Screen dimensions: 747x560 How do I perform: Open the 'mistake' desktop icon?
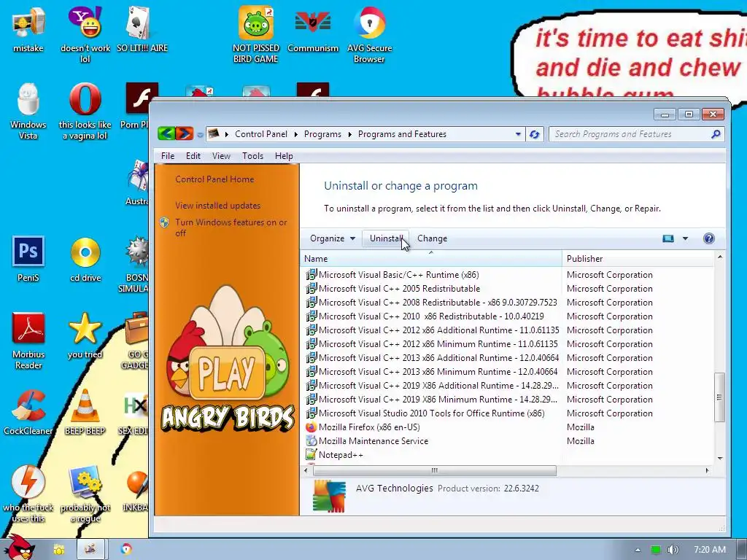(28, 29)
